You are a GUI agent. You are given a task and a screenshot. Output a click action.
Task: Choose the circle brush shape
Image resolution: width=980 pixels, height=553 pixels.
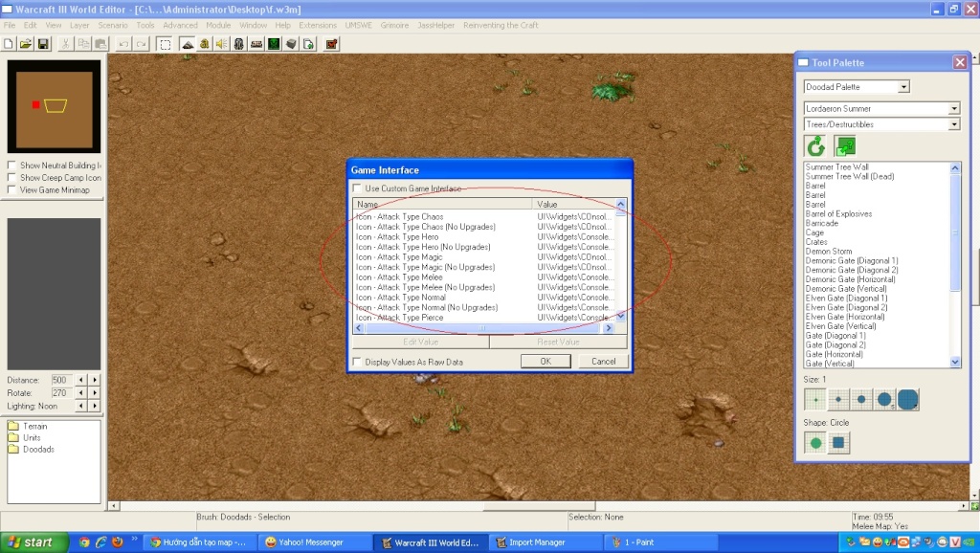pos(815,443)
